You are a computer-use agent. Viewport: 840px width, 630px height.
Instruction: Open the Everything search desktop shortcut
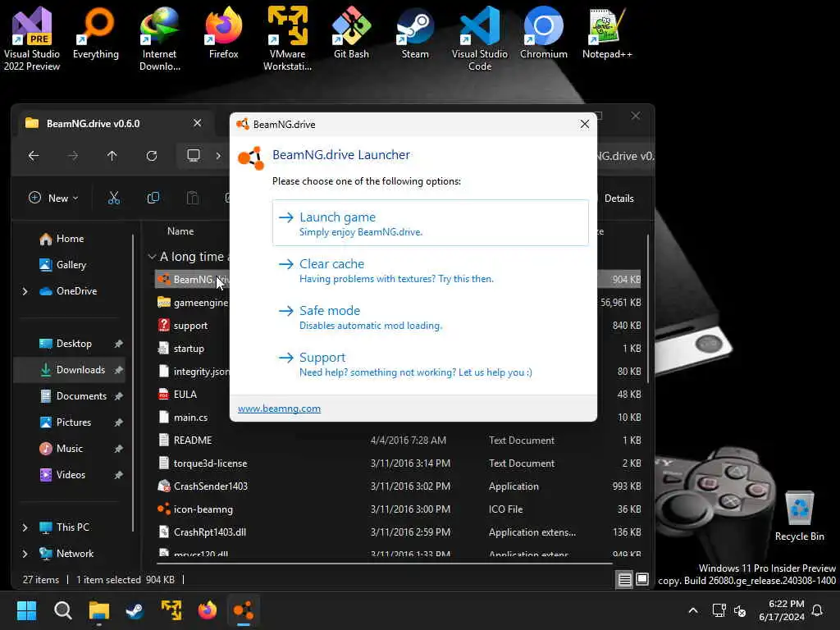point(96,33)
